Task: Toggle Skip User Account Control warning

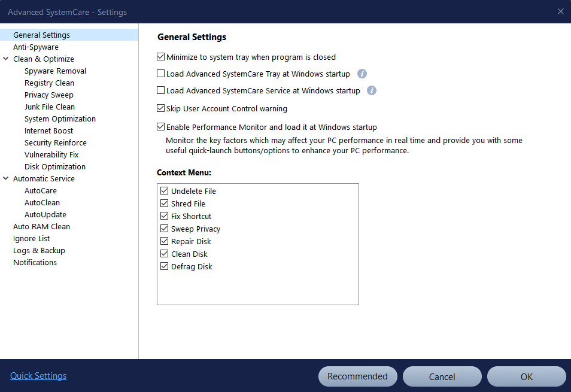Action: tap(160, 109)
